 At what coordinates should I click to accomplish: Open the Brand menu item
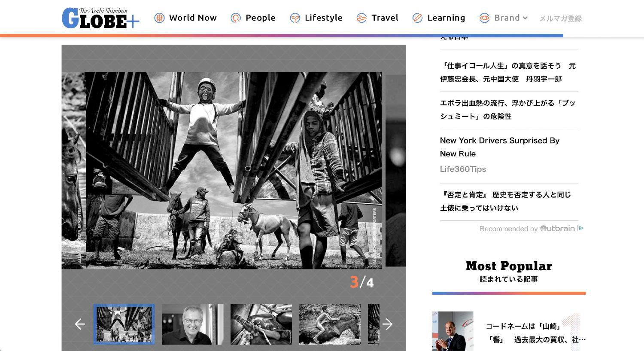point(507,18)
